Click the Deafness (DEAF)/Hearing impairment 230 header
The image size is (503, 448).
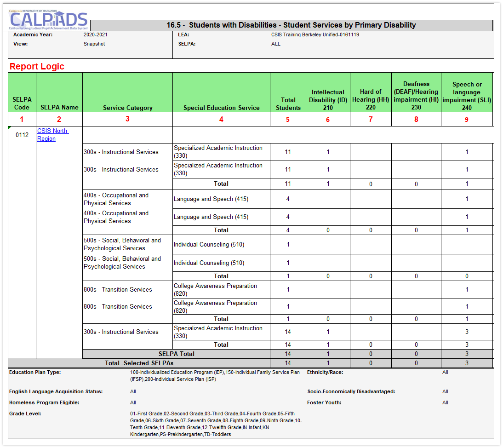tap(416, 96)
